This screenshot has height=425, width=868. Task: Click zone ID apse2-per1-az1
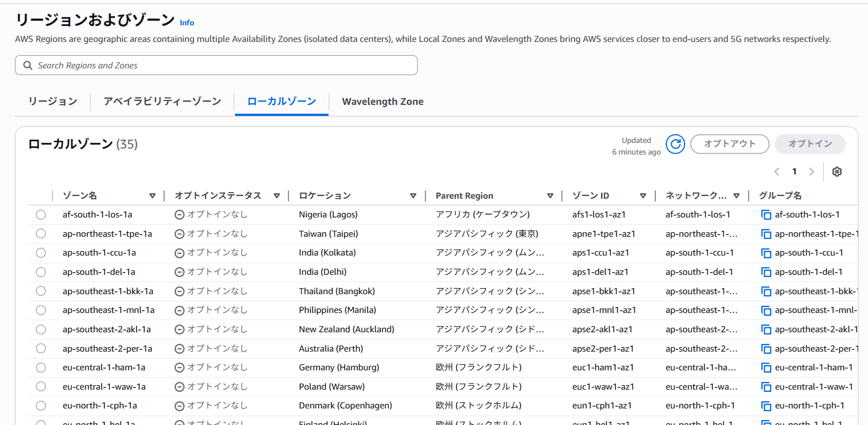pyautogui.click(x=603, y=349)
